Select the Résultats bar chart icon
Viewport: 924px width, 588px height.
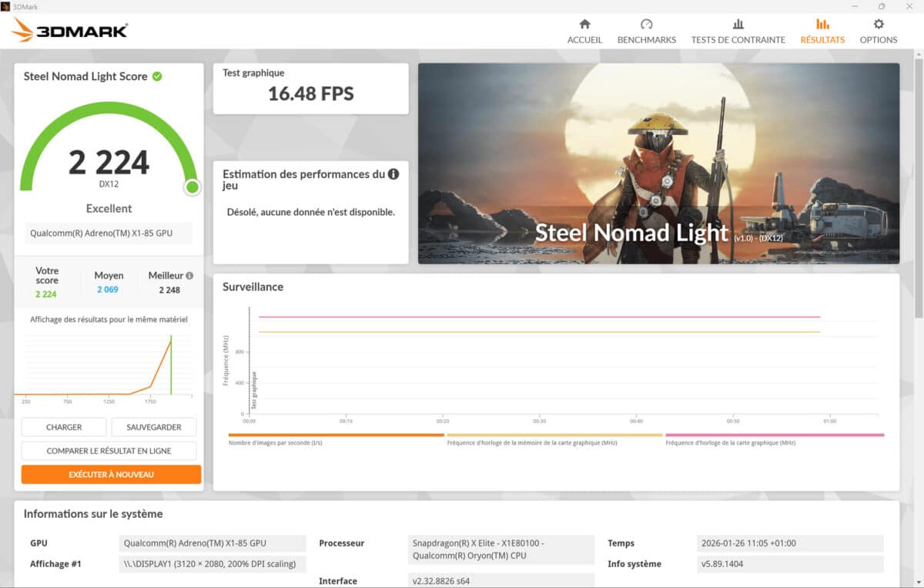822,24
